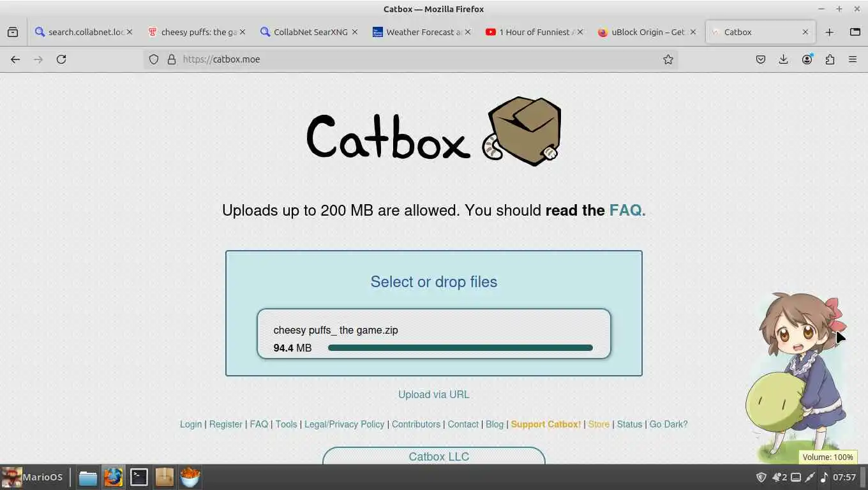This screenshot has width=868, height=490.
Task: Minimize the Firefox window
Action: [x=821, y=9]
